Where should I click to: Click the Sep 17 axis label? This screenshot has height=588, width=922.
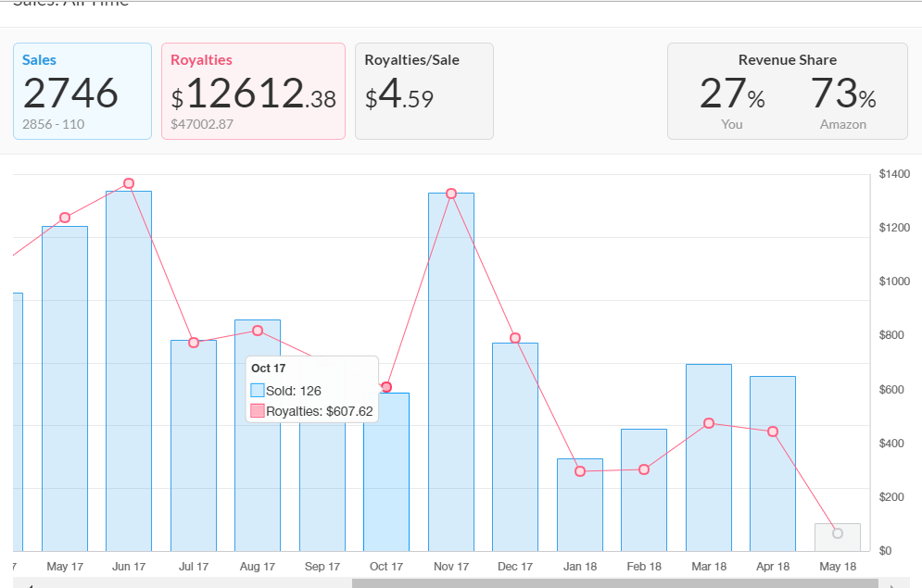tap(322, 567)
